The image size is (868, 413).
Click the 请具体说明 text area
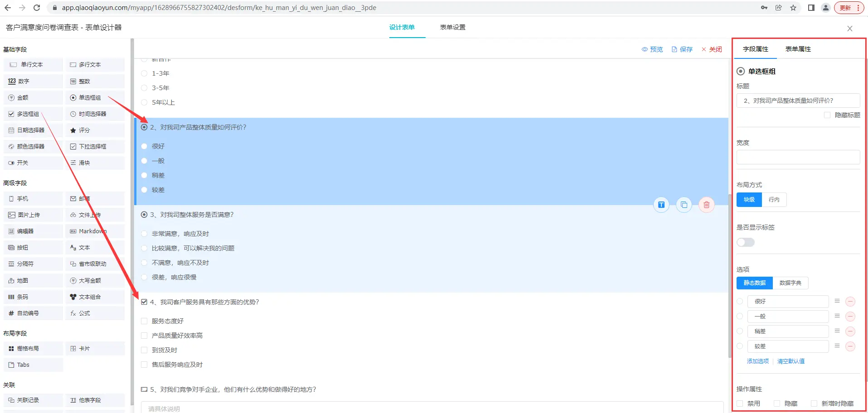432,407
